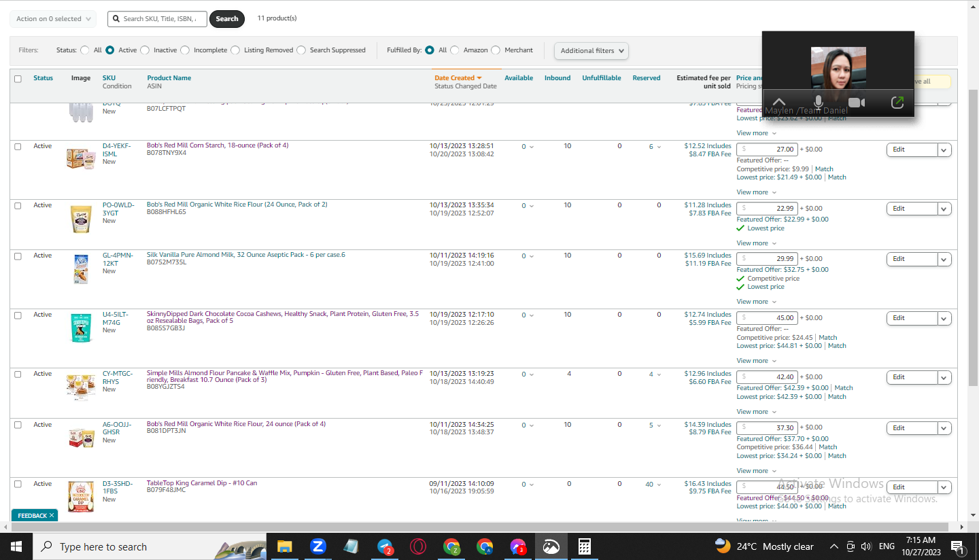Viewport: 979px width, 560px height.
Task: Select the checkbox for SKU D4-YEKF-ISML
Action: (18, 146)
